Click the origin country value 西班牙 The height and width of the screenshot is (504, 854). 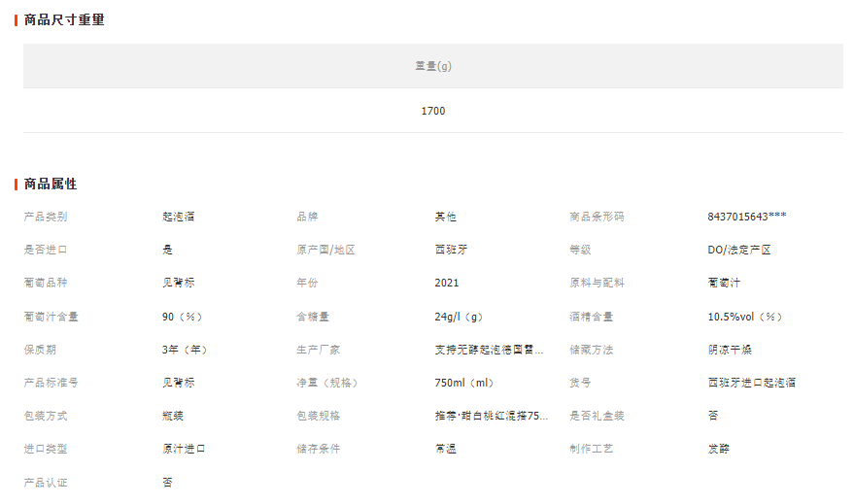(451, 250)
